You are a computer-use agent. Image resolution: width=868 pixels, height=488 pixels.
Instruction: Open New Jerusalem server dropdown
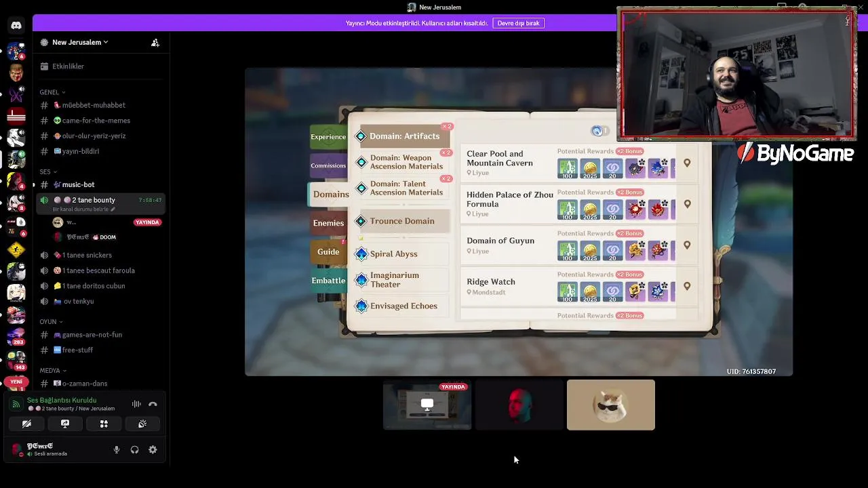[81, 42]
